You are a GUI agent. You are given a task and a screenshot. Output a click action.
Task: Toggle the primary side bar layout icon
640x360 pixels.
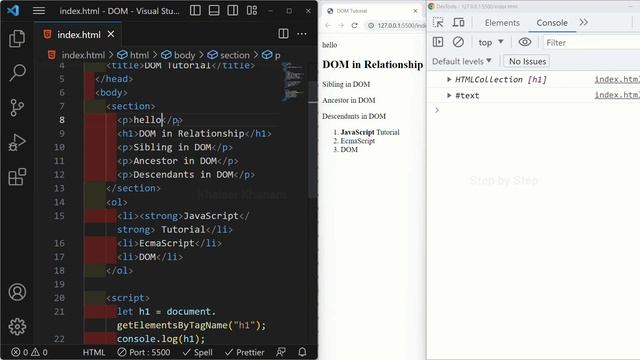tap(195, 11)
